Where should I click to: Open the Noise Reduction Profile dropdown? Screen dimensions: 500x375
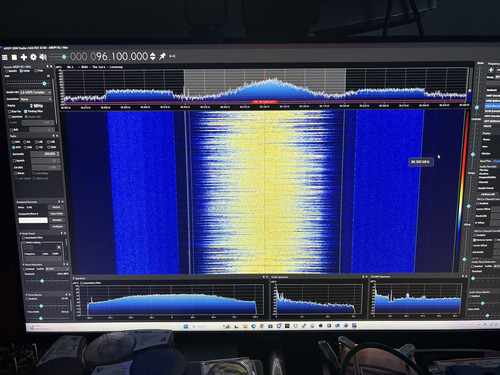tap(57, 269)
